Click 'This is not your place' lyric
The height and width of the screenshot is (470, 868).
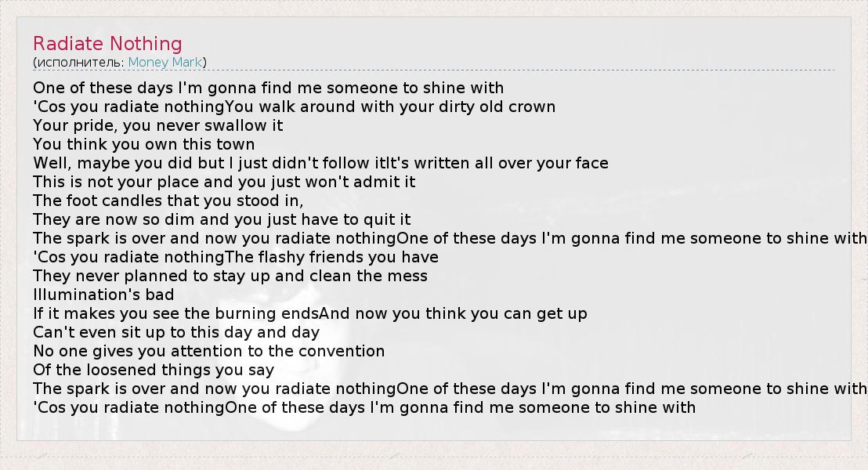tap(224, 182)
